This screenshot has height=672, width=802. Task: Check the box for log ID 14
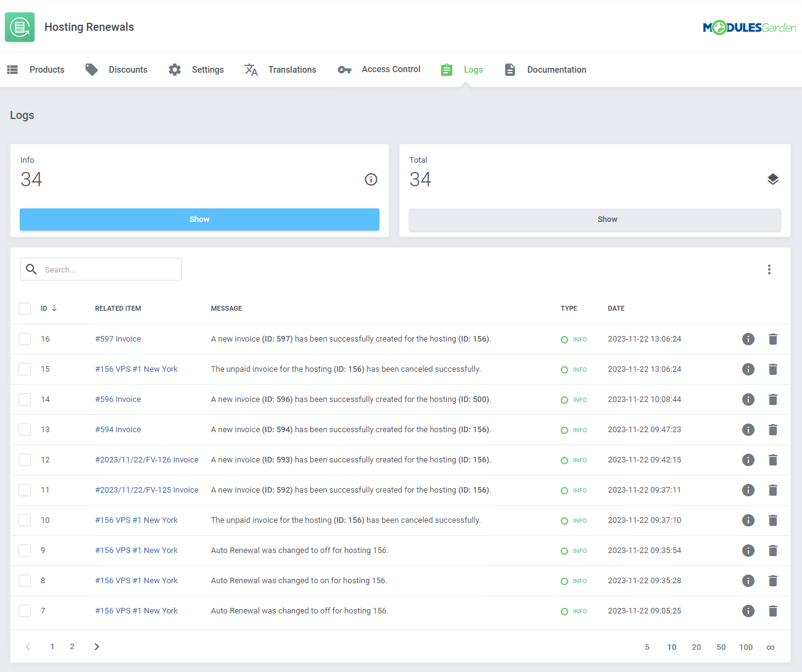(x=25, y=400)
